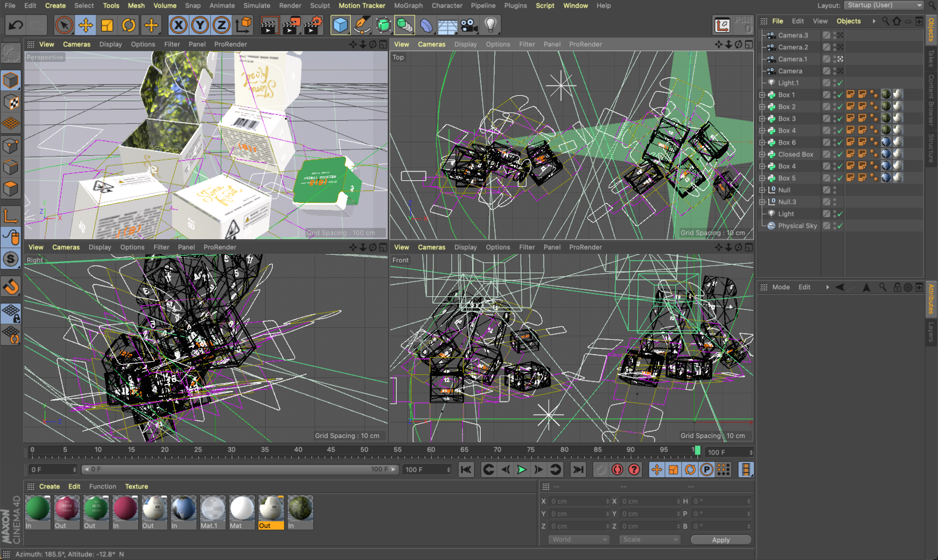Open the Spline Pen tool
This screenshot has width=938, height=560.
362,26
